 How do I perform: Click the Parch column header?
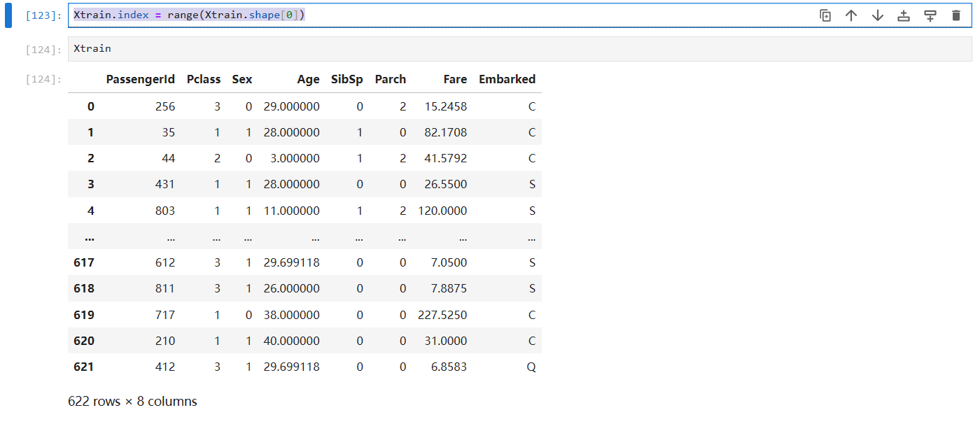(391, 79)
